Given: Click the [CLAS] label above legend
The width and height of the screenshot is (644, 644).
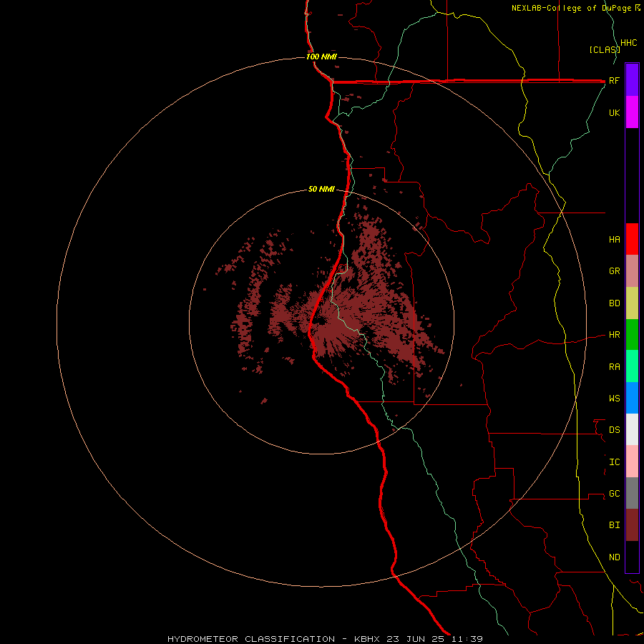Looking at the screenshot, I should pos(604,49).
